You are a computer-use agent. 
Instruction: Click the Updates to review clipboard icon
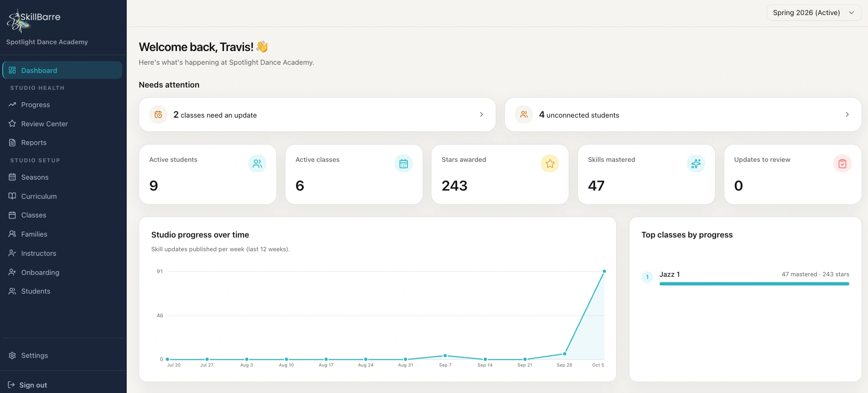click(x=842, y=164)
